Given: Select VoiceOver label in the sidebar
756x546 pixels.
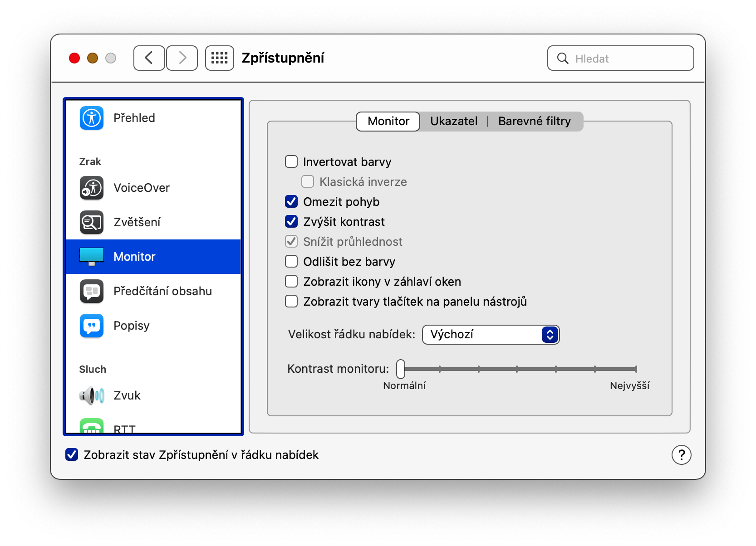Looking at the screenshot, I should (142, 188).
